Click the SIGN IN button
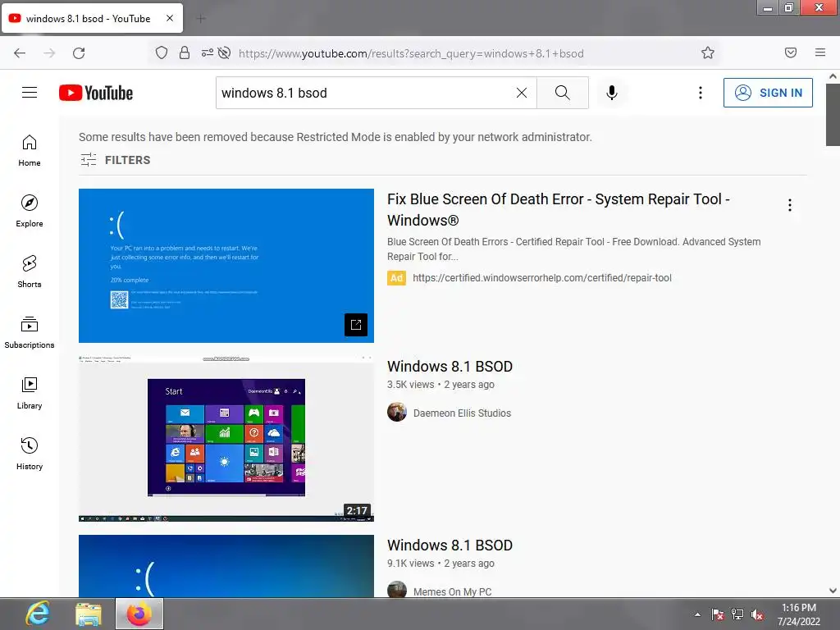This screenshot has width=840, height=630. pyautogui.click(x=768, y=93)
